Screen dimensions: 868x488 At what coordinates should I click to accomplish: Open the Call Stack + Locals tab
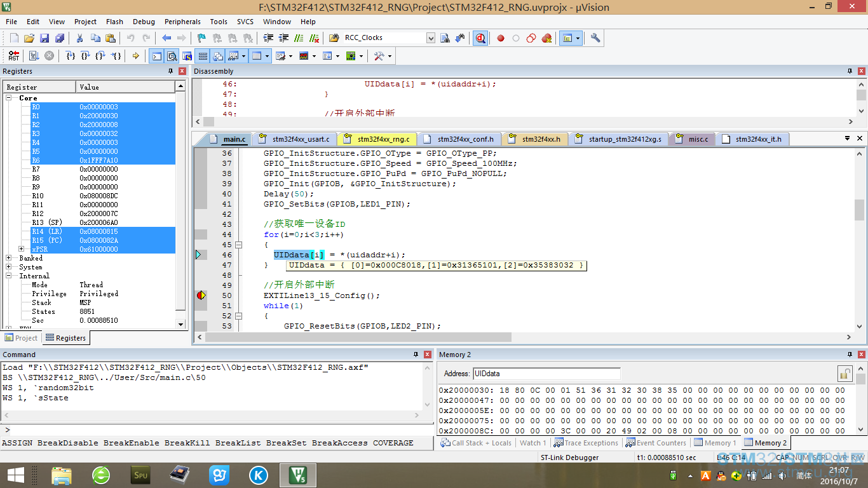(477, 443)
